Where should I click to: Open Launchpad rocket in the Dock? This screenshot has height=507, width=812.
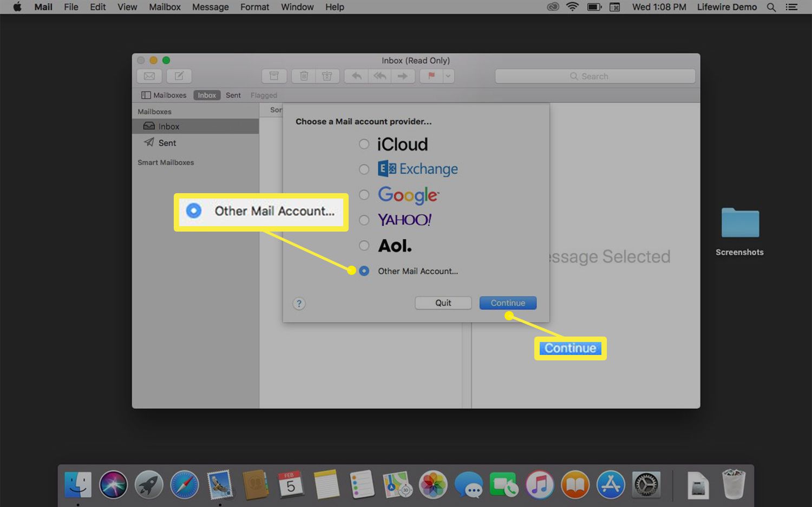point(149,485)
